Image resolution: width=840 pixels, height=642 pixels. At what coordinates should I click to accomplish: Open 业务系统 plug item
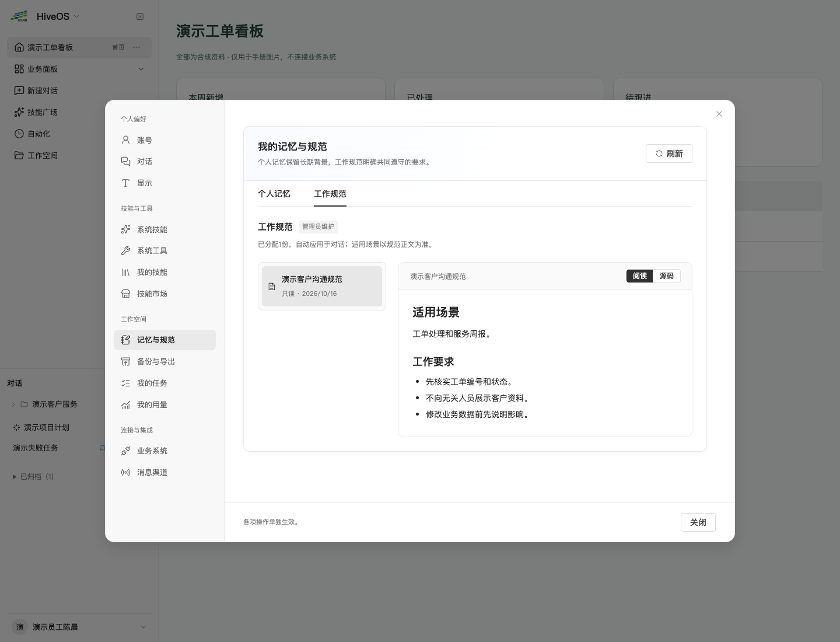164,451
